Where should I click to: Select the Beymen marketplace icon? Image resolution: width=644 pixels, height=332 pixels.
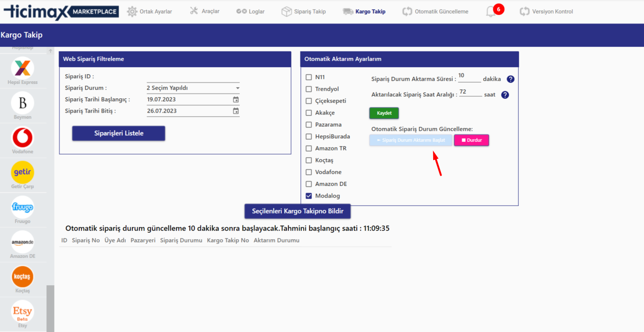tap(22, 102)
